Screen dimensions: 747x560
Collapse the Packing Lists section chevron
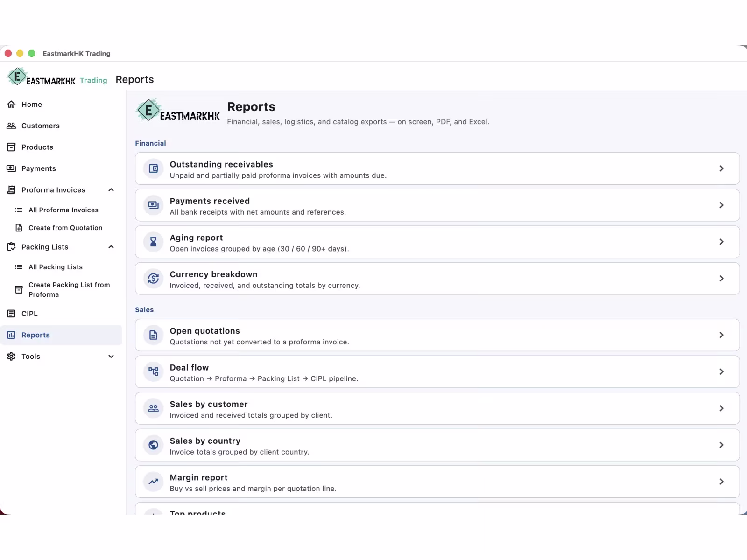pyautogui.click(x=111, y=247)
